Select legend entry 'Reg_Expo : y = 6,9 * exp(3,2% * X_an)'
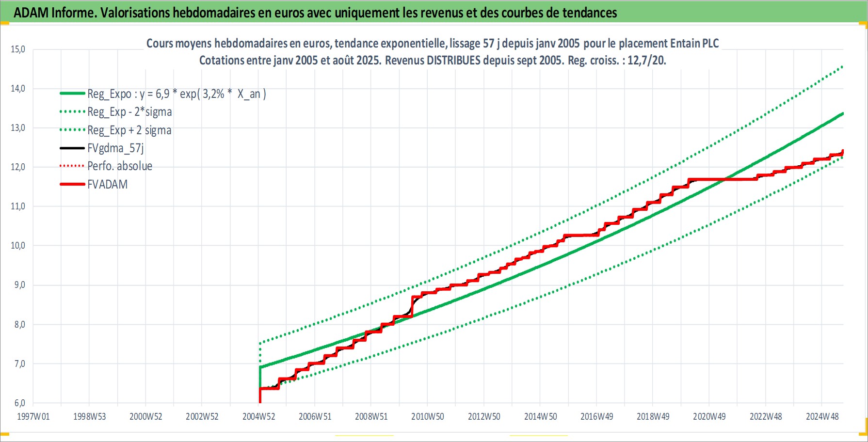 [177, 94]
